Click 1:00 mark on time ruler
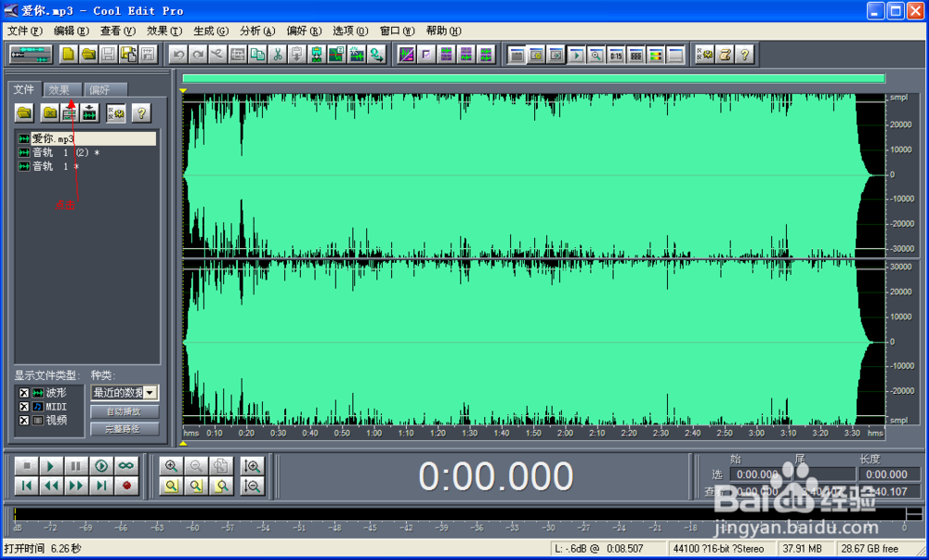Viewport: 929px width, 560px height. pyautogui.click(x=373, y=433)
